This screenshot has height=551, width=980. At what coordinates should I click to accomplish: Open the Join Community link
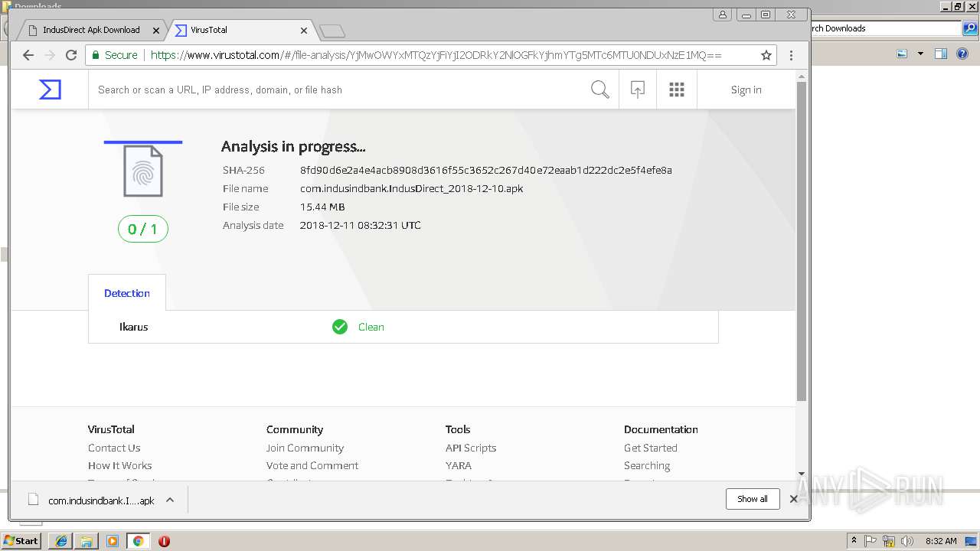tap(305, 448)
